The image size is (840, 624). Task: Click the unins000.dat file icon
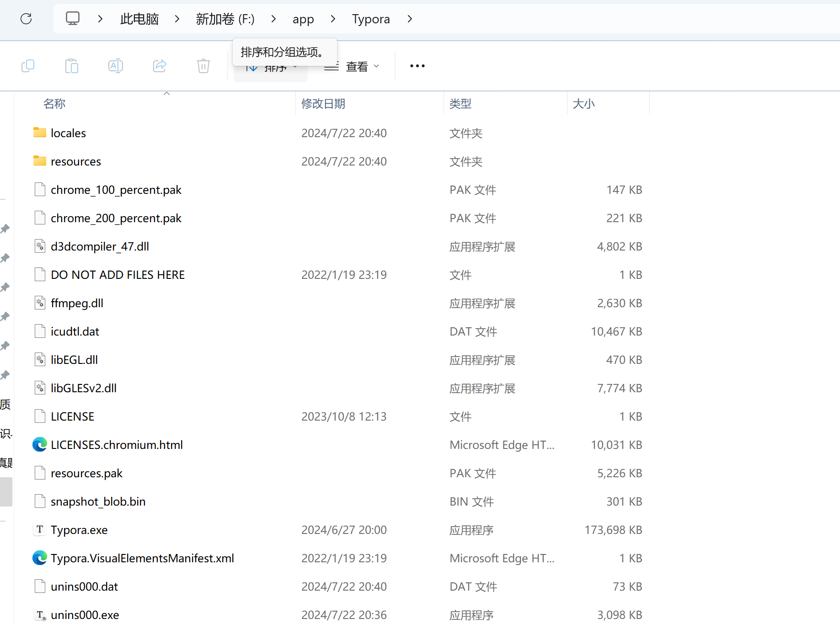coord(40,586)
